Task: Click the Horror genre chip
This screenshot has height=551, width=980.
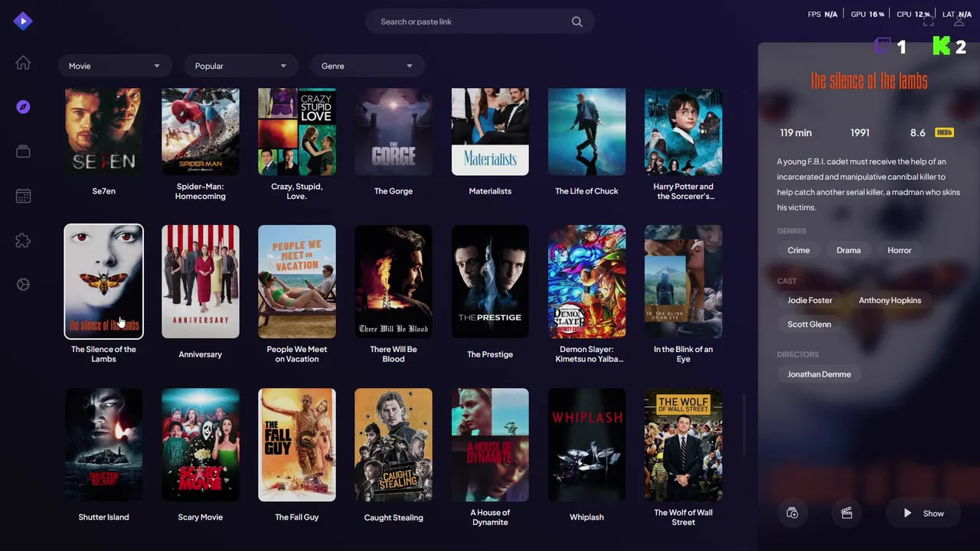Action: 900,250
